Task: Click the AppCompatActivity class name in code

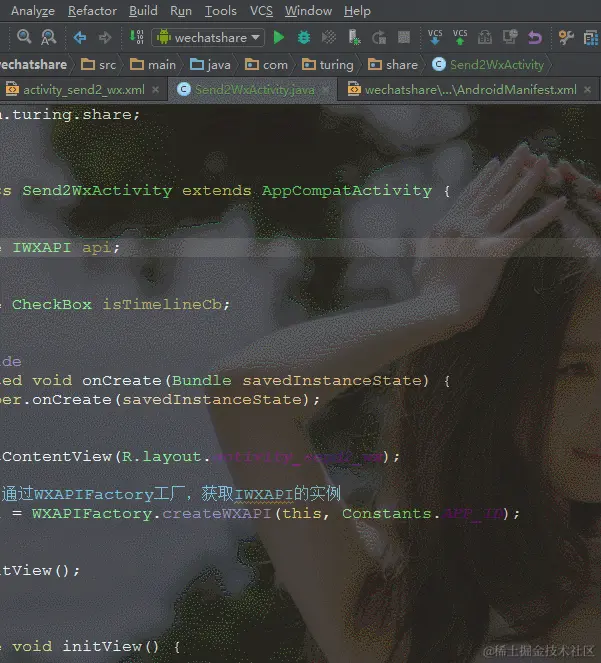Action: pos(347,191)
